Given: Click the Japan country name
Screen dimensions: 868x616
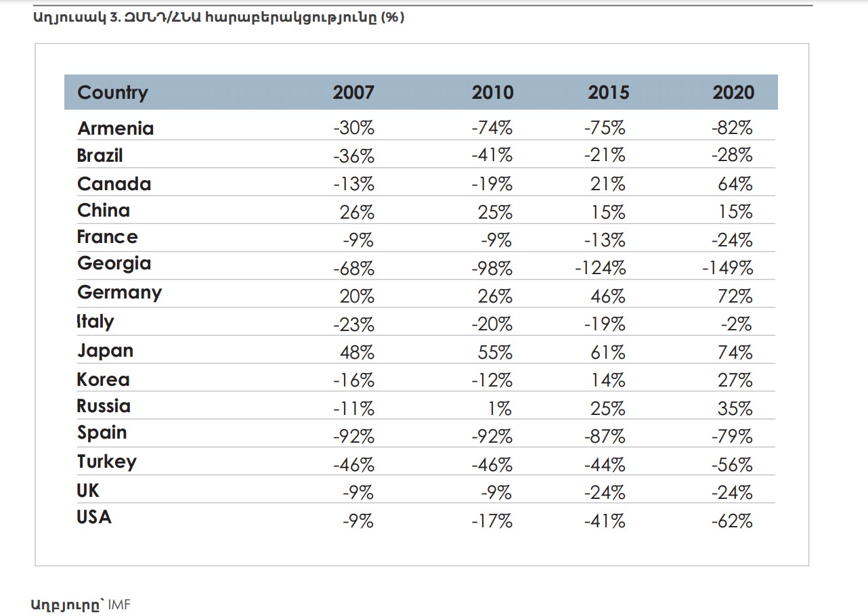Looking at the screenshot, I should pyautogui.click(x=105, y=351).
